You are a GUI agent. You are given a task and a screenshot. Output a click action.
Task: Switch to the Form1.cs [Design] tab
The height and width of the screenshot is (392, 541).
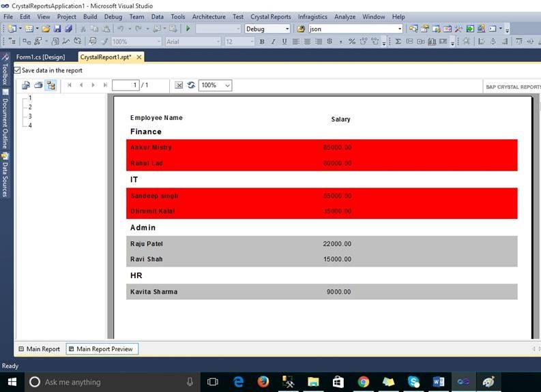pos(40,57)
